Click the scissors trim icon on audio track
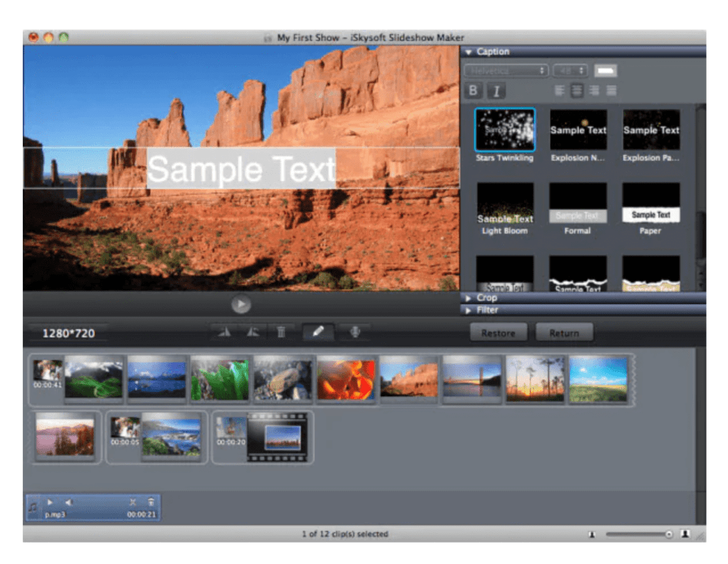Viewport: 728px width, 564px height. coord(133,501)
